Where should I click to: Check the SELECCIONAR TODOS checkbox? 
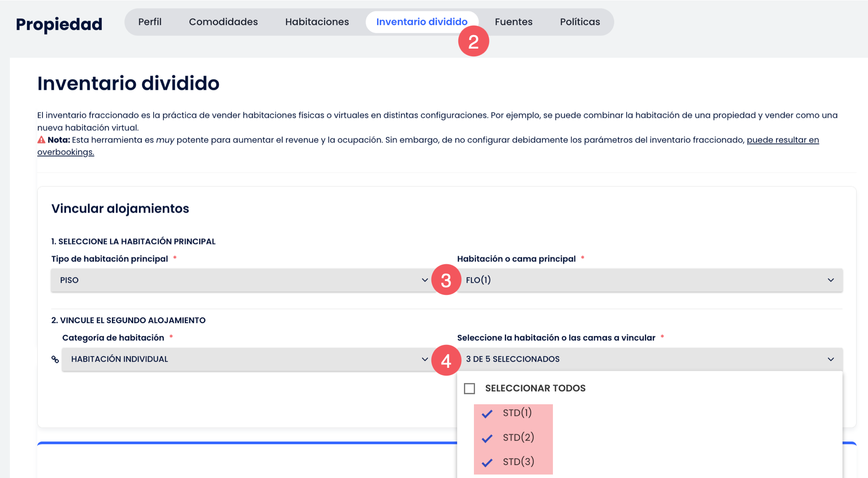(469, 388)
